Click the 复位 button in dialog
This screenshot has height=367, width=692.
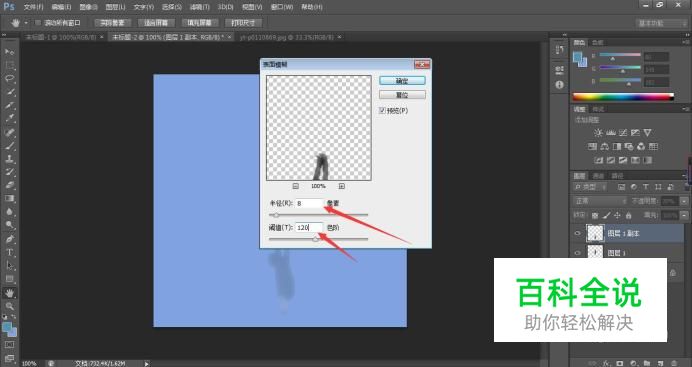[x=402, y=94]
